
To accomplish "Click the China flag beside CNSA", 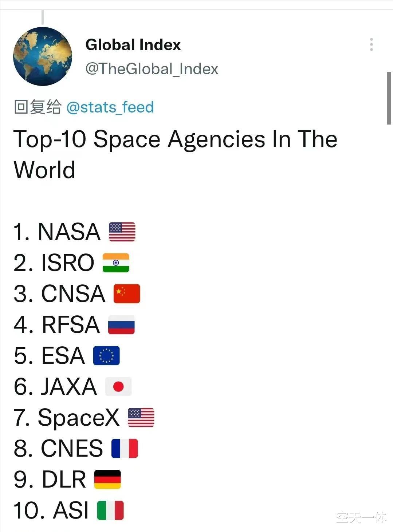I will (127, 293).
